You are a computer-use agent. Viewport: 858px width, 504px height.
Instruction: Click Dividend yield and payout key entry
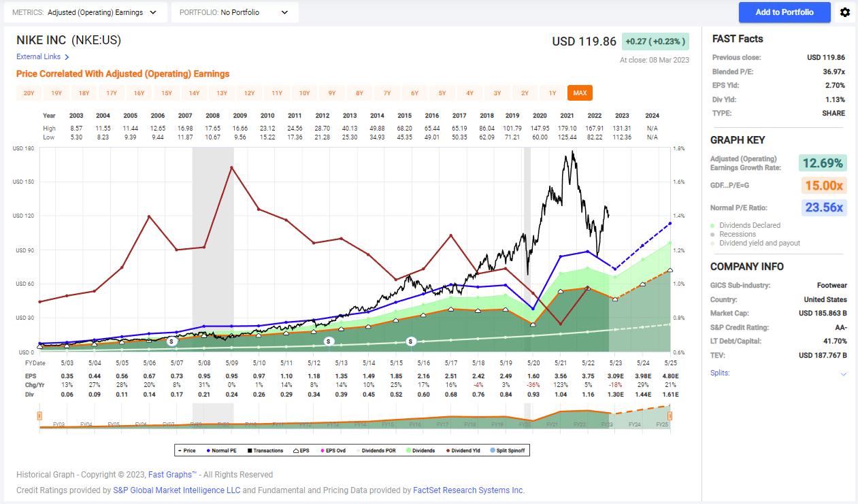click(760, 243)
